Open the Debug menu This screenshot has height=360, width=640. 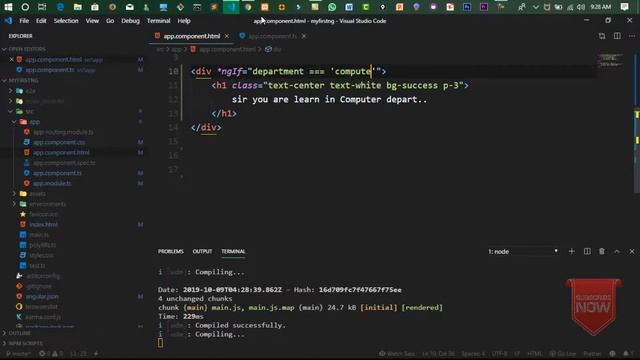coord(130,21)
